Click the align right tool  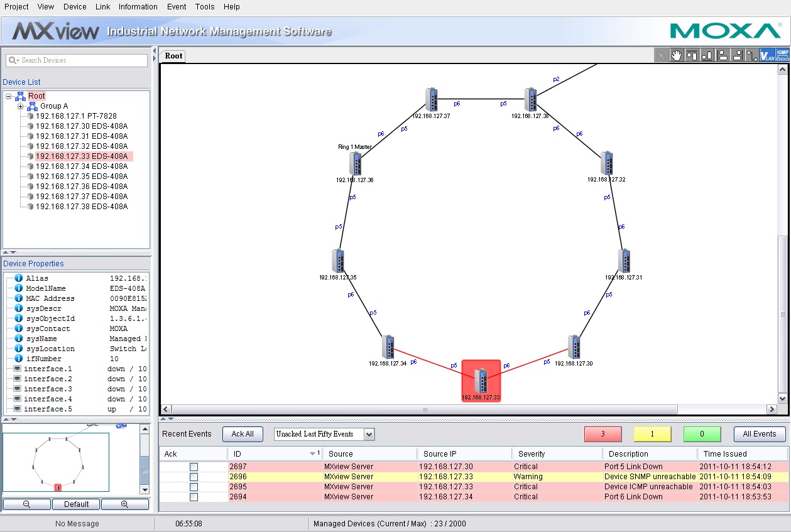point(737,55)
